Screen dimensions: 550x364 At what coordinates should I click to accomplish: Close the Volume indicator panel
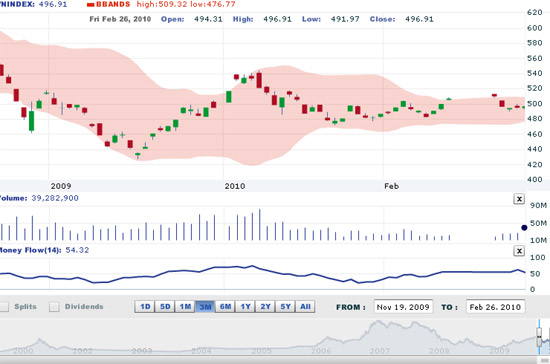tap(519, 199)
